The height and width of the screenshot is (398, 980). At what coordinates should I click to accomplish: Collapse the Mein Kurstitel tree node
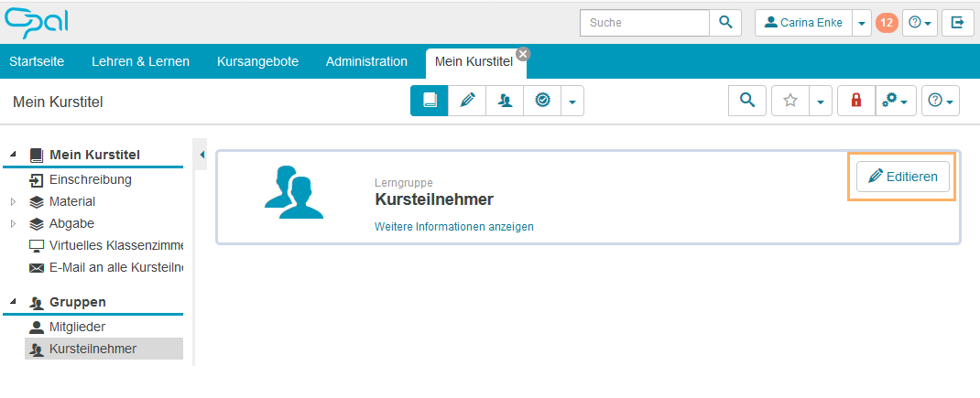[13, 155]
